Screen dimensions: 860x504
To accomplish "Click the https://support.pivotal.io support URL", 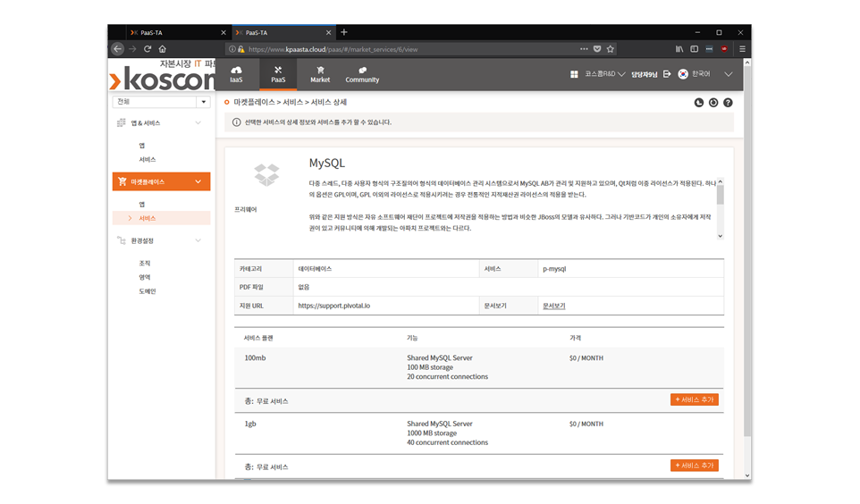I will click(x=334, y=306).
